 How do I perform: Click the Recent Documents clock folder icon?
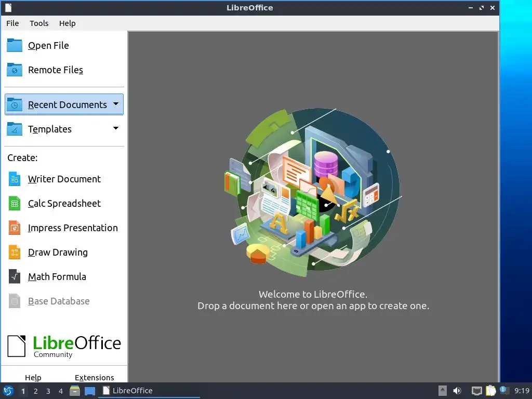click(x=15, y=104)
